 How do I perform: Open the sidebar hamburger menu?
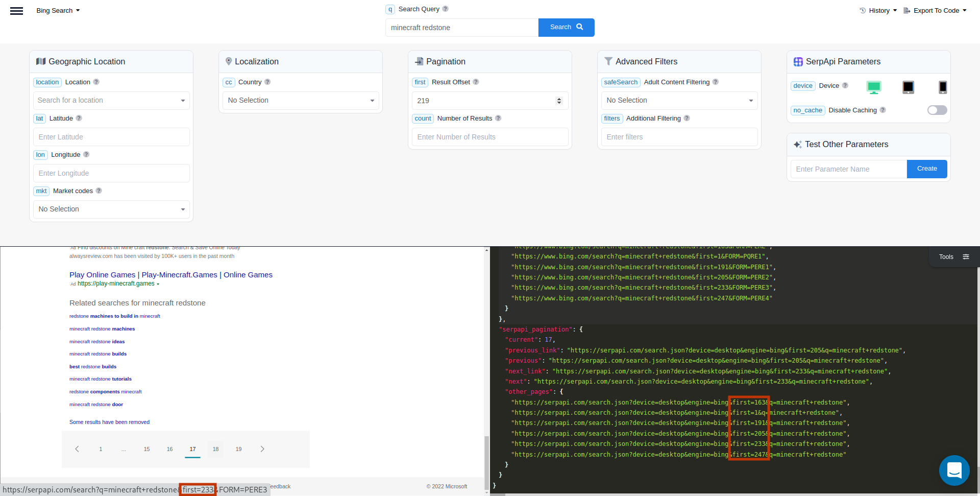[16, 10]
